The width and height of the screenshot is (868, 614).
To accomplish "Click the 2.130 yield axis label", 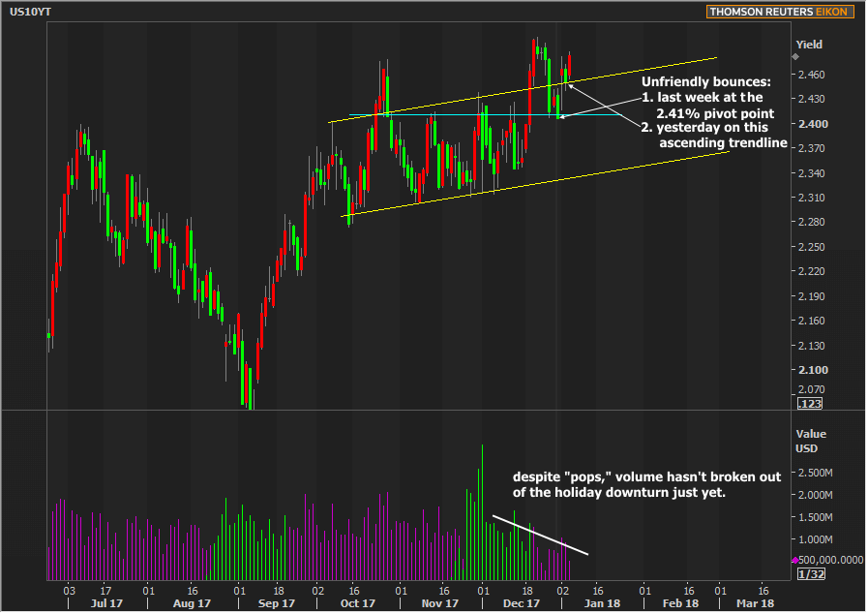I will tap(811, 345).
